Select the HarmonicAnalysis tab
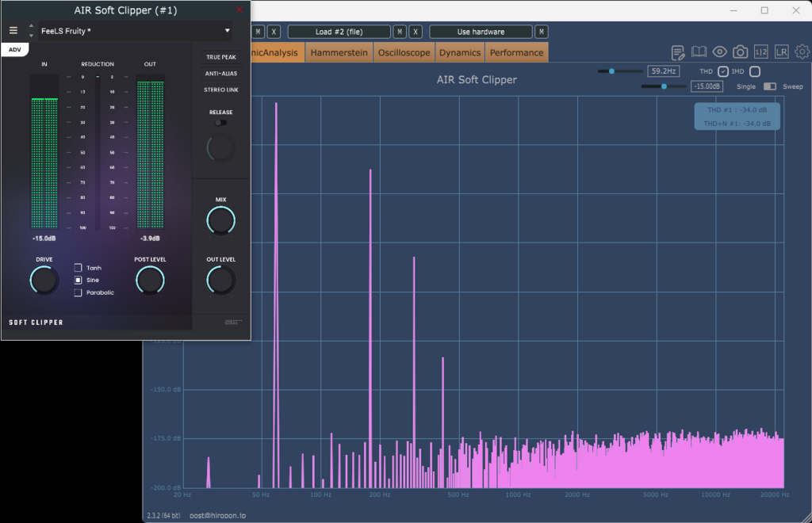 click(x=278, y=53)
